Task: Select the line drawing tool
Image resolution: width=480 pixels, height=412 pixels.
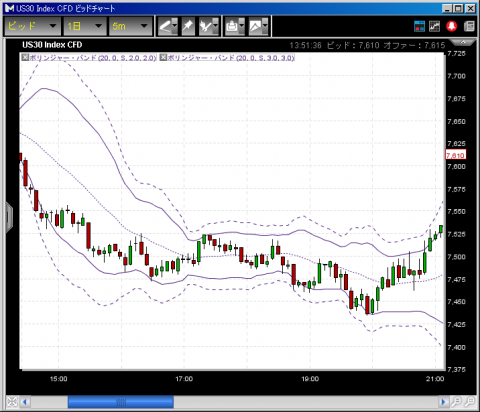Action: [x=165, y=26]
